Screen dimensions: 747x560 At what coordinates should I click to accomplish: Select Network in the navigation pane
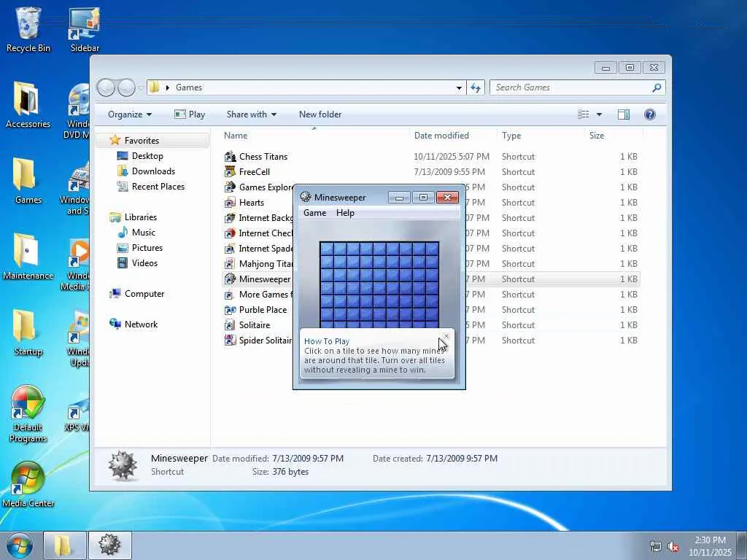coord(141,324)
